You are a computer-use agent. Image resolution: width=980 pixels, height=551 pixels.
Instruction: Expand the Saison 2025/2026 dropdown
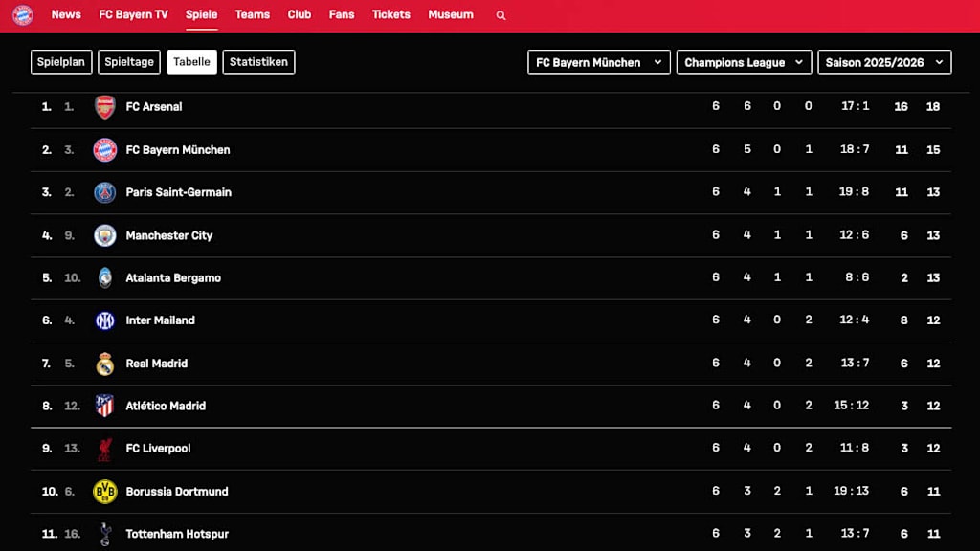[883, 62]
